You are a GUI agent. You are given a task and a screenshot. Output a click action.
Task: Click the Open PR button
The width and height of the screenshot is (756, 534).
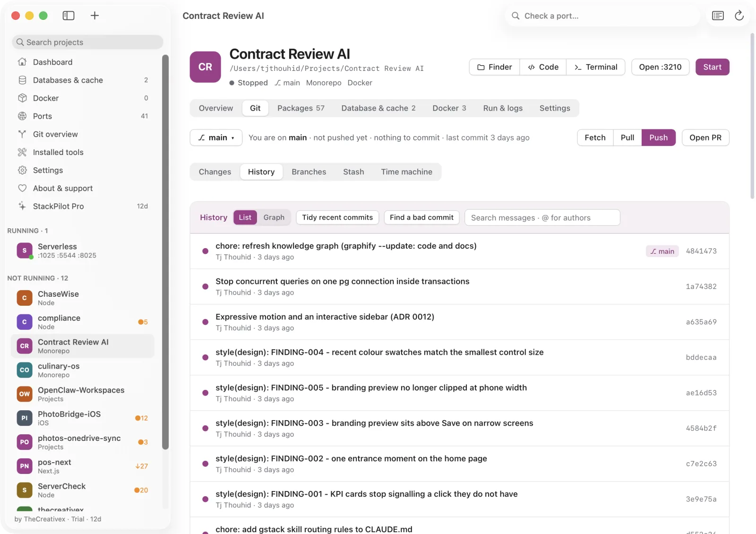pyautogui.click(x=705, y=138)
